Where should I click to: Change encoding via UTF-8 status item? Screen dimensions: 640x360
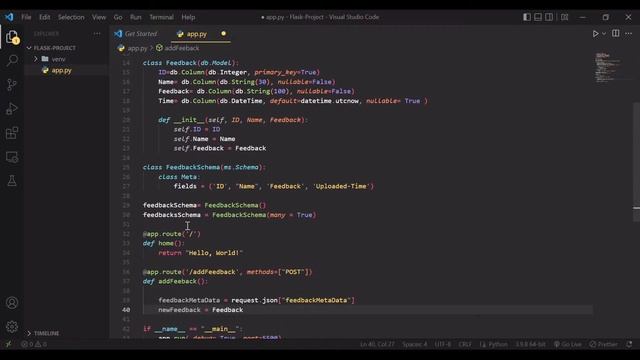point(443,344)
